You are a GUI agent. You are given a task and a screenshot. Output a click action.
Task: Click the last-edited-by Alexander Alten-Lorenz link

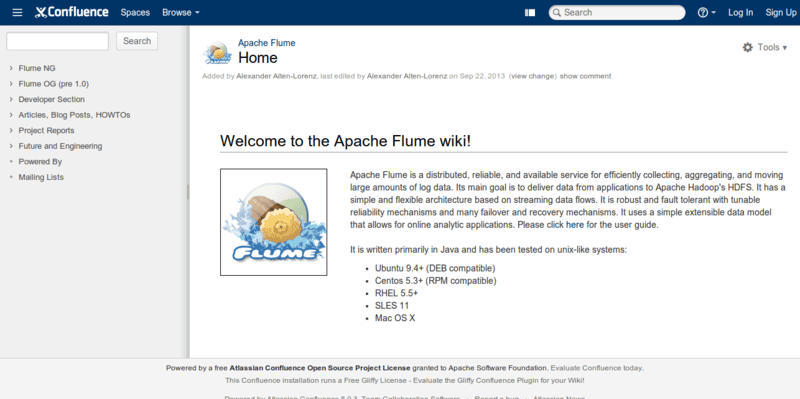click(407, 76)
